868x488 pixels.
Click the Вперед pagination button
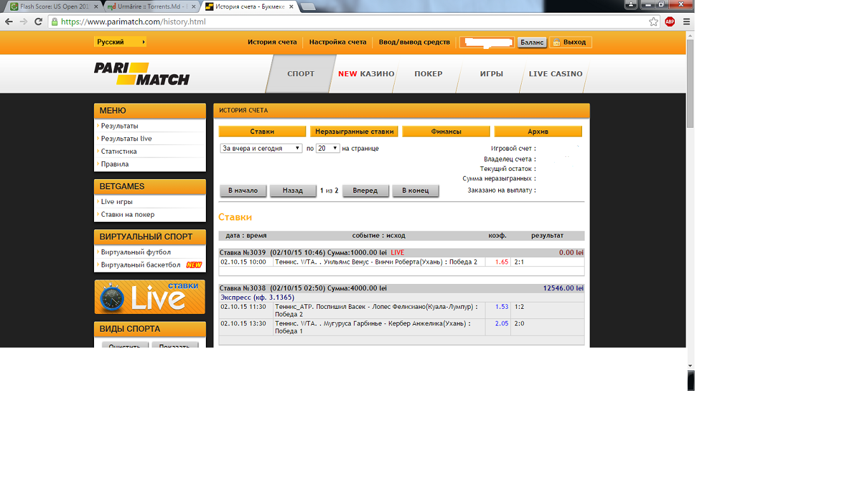pos(365,191)
